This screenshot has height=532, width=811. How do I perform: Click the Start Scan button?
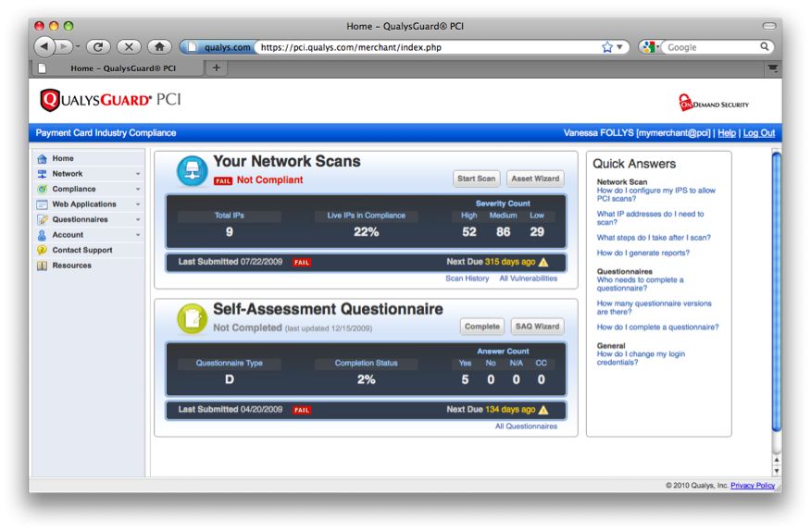[477, 179]
